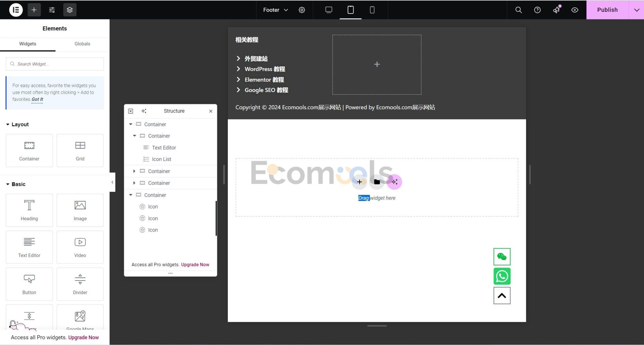
Task: Select the Grid widget
Action: [80, 150]
